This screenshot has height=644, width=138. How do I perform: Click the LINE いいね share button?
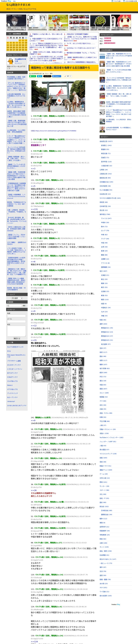pos(33,76)
